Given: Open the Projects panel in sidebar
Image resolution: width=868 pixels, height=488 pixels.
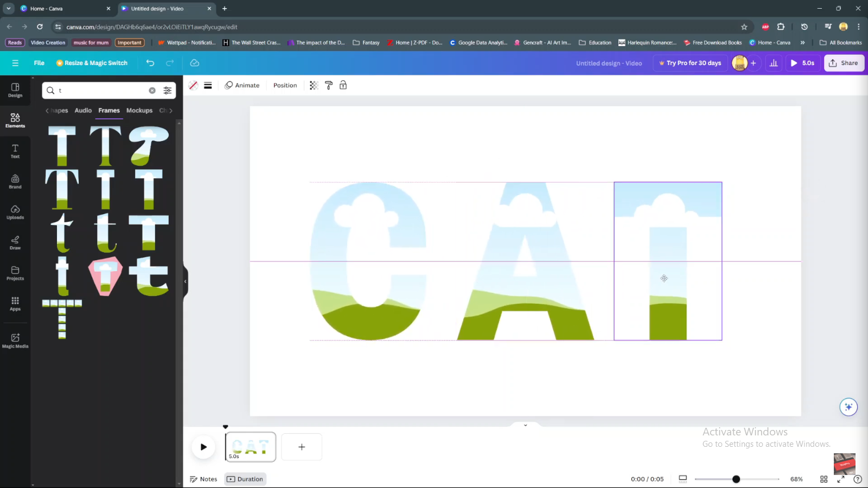Looking at the screenshot, I should pyautogui.click(x=15, y=273).
